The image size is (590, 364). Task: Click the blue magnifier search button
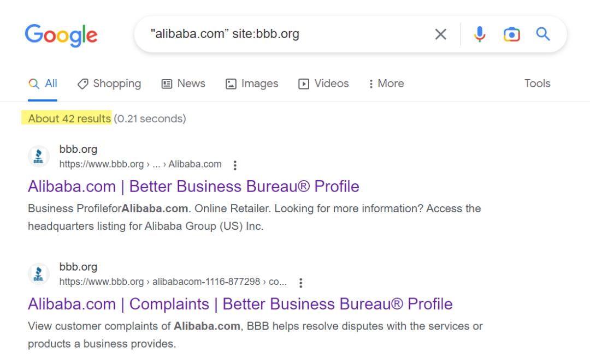[x=542, y=34]
